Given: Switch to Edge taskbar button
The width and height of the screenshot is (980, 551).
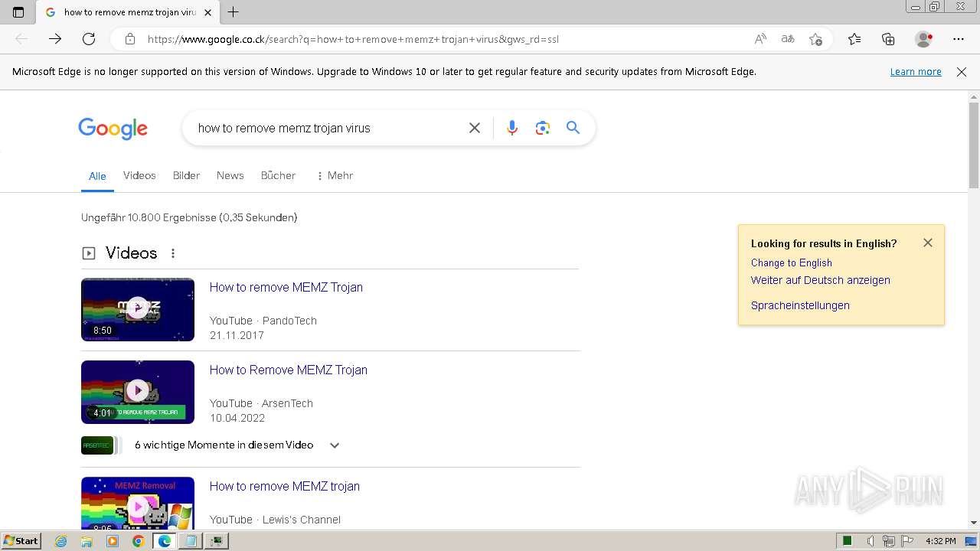Looking at the screenshot, I should pos(164,541).
